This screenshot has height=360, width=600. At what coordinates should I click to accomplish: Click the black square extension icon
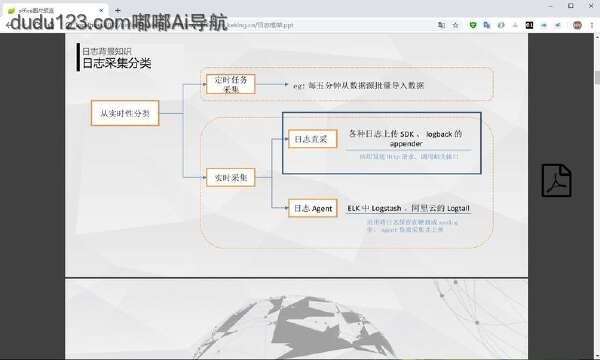529,25
